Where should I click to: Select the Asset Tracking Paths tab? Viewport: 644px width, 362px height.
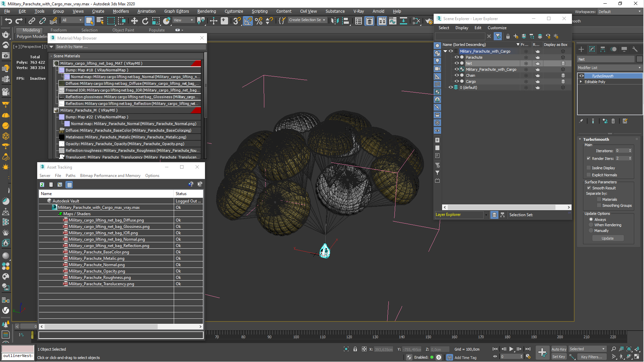point(70,176)
